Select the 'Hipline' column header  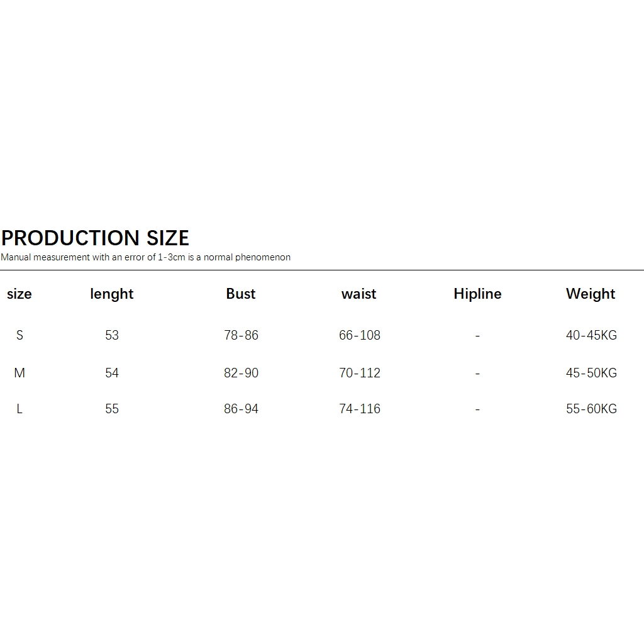tap(477, 294)
